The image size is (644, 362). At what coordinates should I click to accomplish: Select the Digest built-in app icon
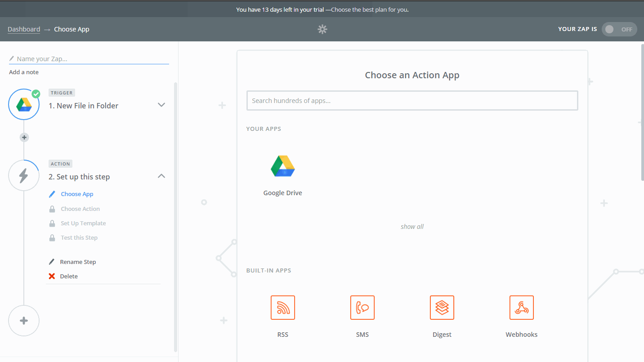click(442, 308)
